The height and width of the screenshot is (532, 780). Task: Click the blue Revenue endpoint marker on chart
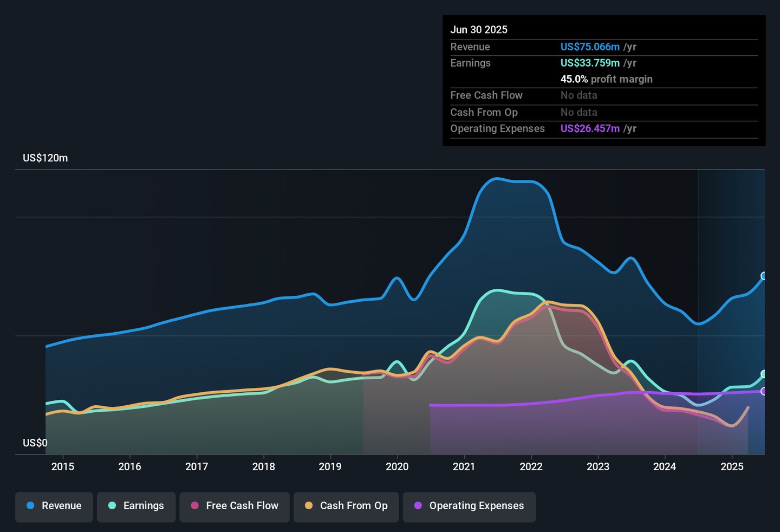(x=764, y=276)
